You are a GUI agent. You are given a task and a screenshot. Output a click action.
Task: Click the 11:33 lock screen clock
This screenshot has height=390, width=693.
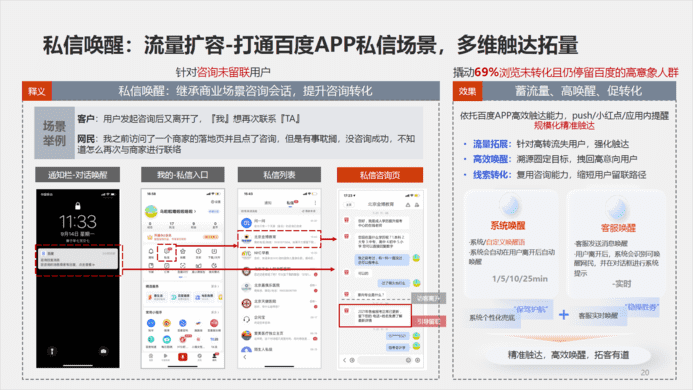click(x=78, y=221)
